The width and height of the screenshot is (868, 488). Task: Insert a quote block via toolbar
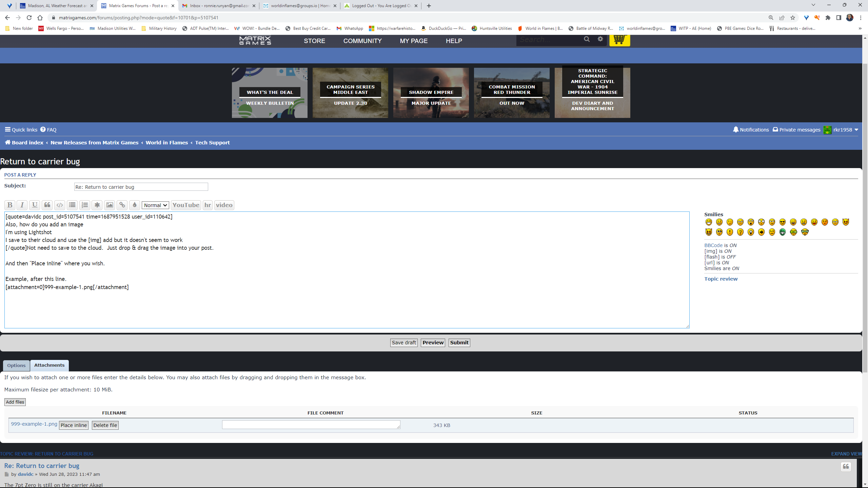point(47,205)
